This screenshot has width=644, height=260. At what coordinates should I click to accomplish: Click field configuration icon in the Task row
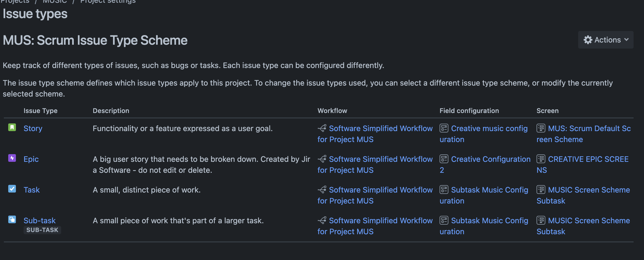(444, 190)
